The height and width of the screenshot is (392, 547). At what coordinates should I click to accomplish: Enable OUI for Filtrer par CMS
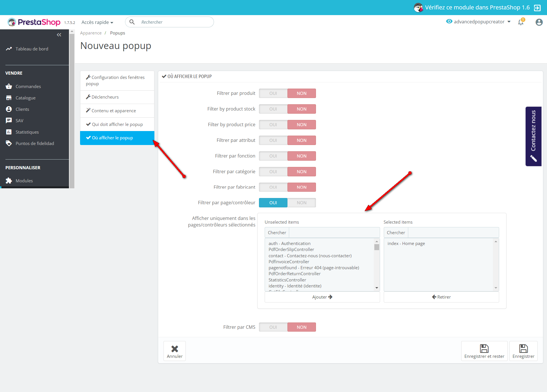click(273, 327)
